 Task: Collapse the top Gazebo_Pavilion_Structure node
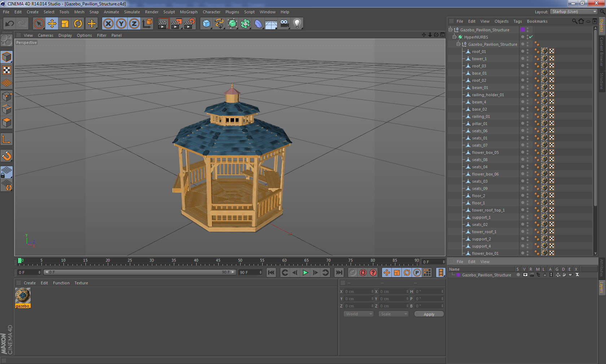[x=450, y=30]
